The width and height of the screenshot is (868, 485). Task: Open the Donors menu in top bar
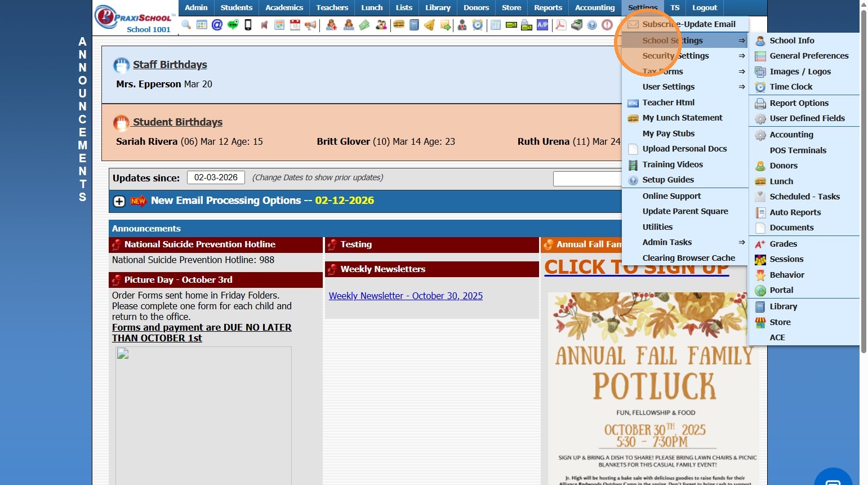(477, 8)
